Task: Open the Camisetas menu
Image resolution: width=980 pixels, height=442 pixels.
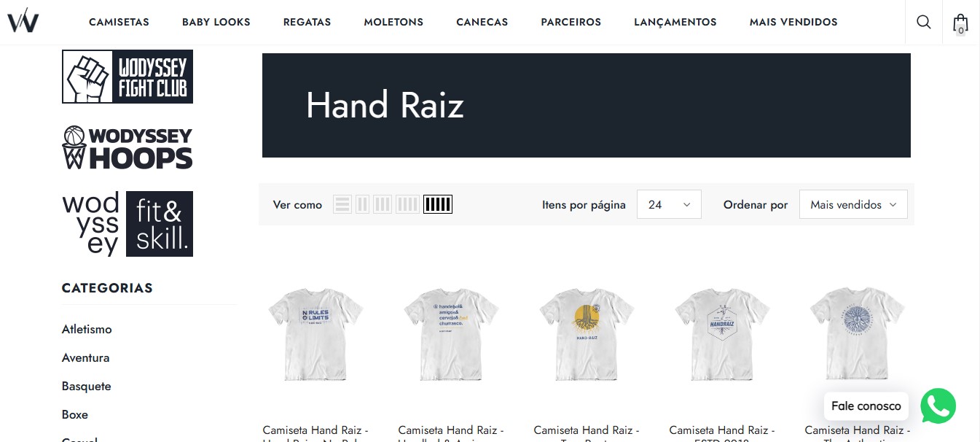Action: [x=119, y=22]
